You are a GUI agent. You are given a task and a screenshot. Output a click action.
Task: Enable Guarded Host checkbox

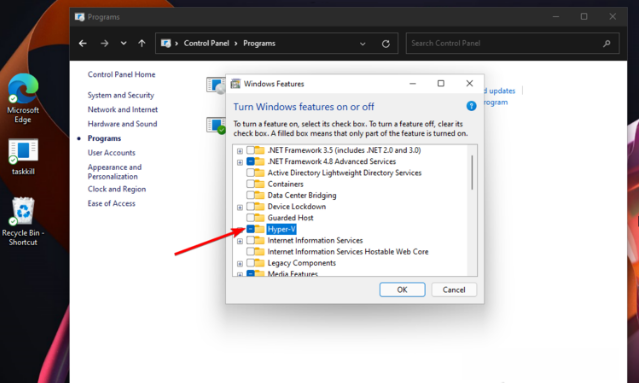click(250, 218)
